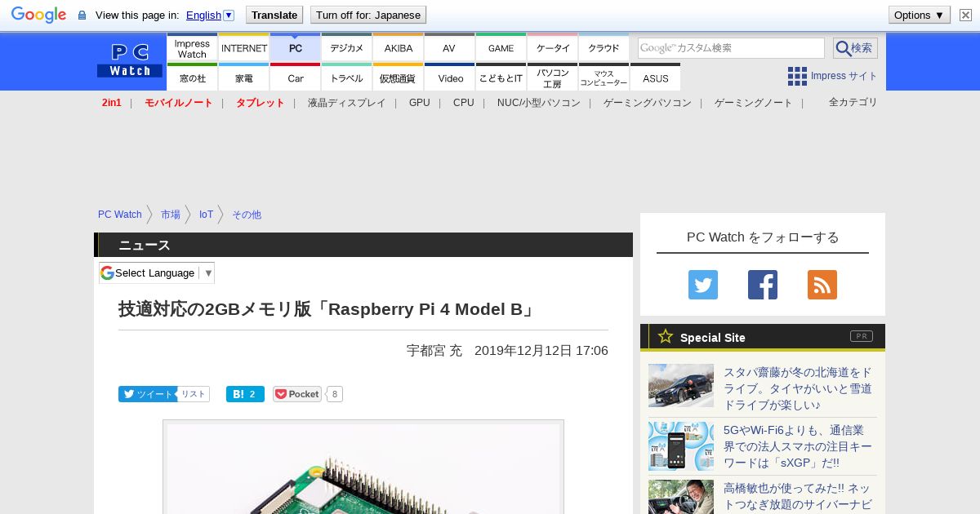Open the NUC/小型パソコン category link
The image size is (980, 514).
(539, 103)
